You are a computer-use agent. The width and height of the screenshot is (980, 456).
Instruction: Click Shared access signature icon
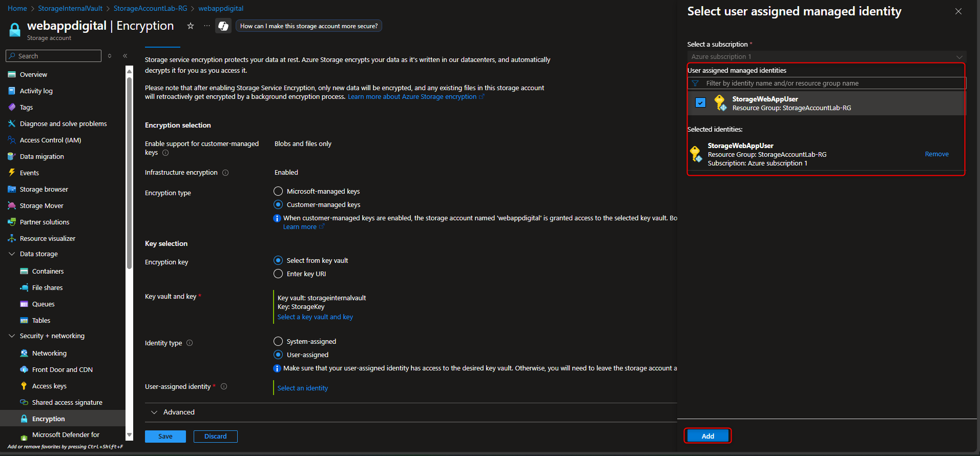tap(24, 402)
